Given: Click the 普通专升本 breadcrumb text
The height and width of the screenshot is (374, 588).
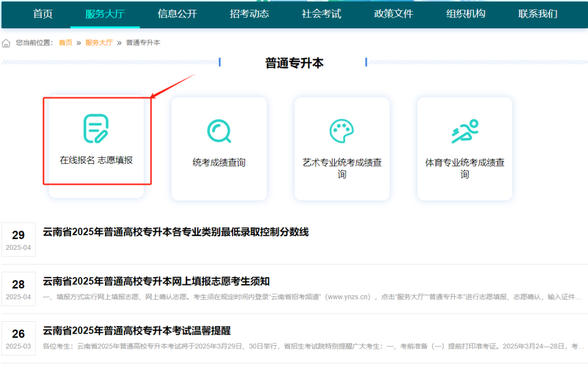Looking at the screenshot, I should tap(143, 43).
